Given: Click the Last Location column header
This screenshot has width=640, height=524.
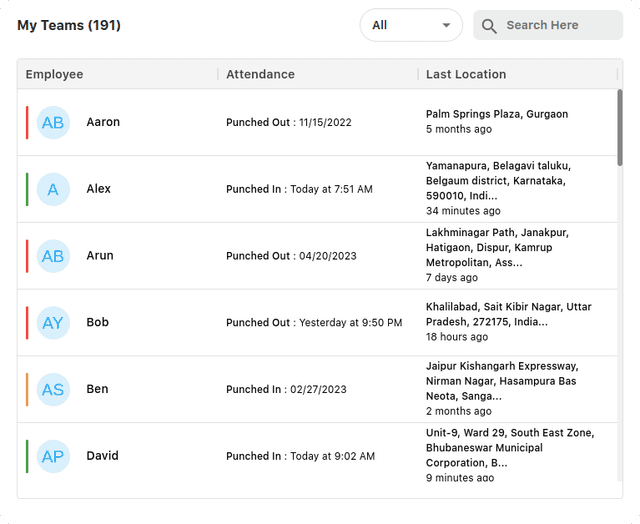Looking at the screenshot, I should 466,74.
